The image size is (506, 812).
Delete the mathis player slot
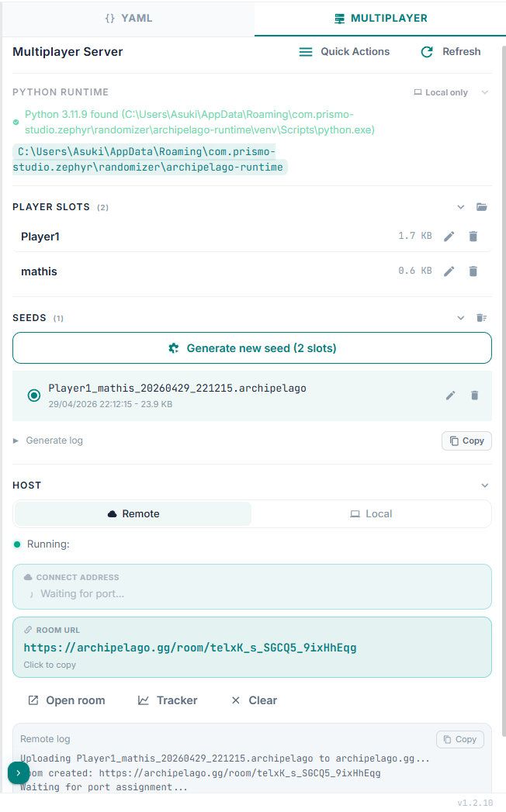pos(473,271)
